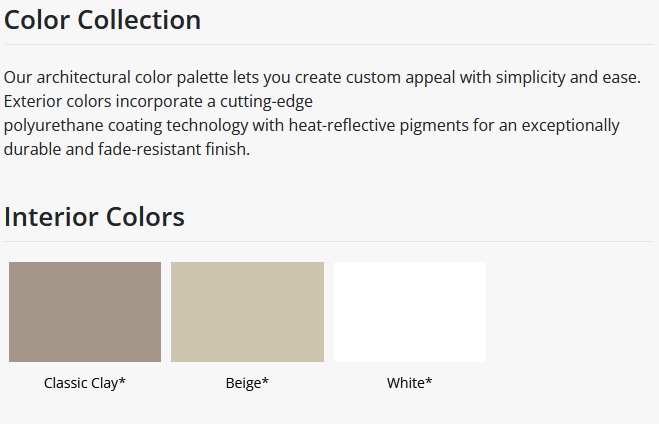Click the "White*" label under swatch
Viewport: 659px width, 424px height.
(410, 383)
